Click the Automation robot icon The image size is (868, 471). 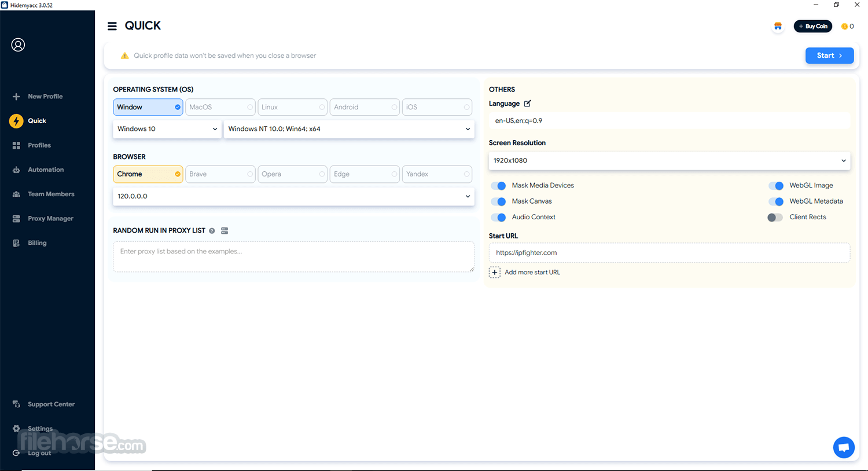pyautogui.click(x=16, y=170)
